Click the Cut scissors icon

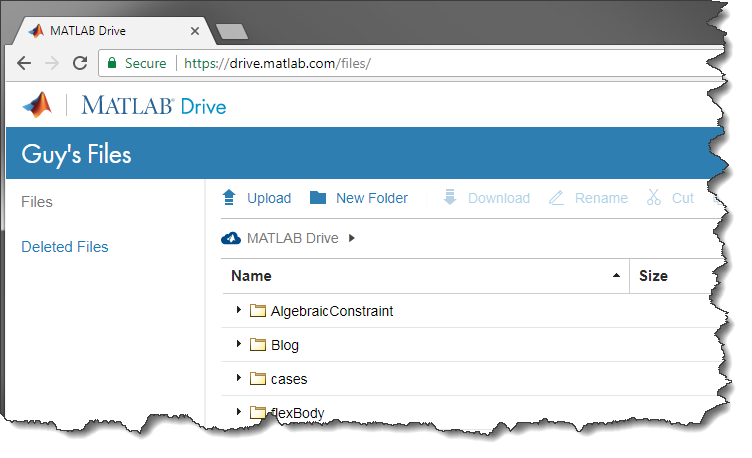[x=654, y=198]
